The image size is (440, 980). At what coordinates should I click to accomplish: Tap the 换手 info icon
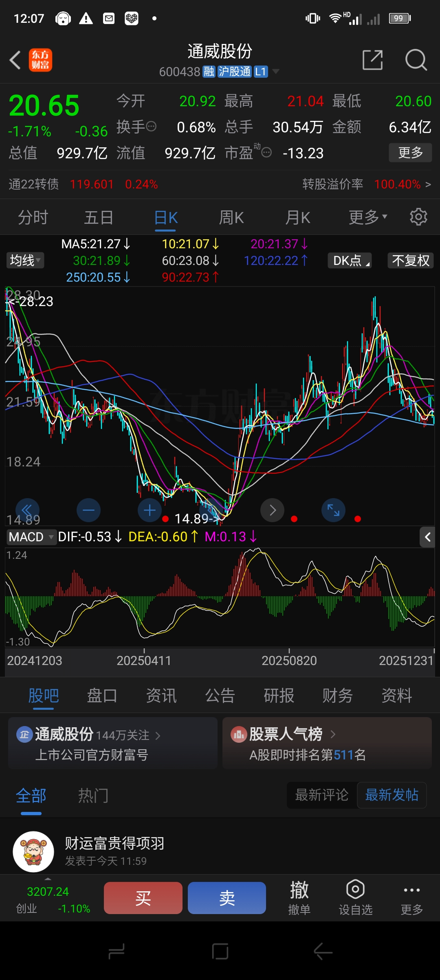[151, 127]
